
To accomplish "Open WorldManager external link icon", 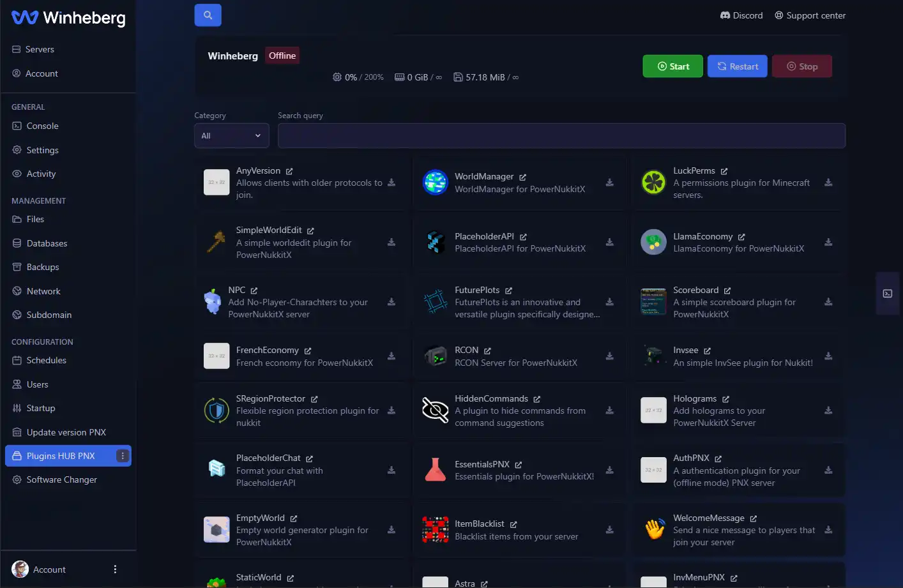I will pos(523,177).
